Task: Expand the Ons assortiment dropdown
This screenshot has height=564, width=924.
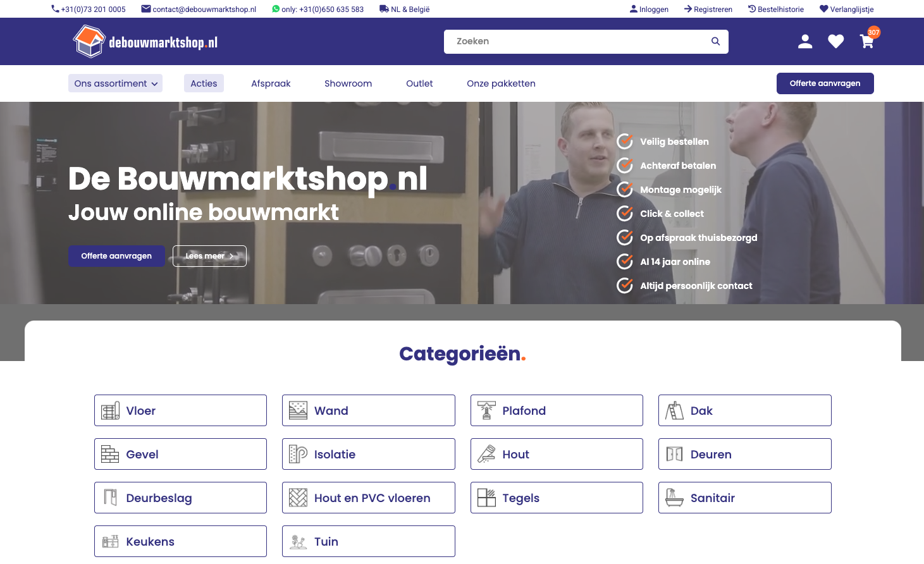Action: [x=115, y=83]
